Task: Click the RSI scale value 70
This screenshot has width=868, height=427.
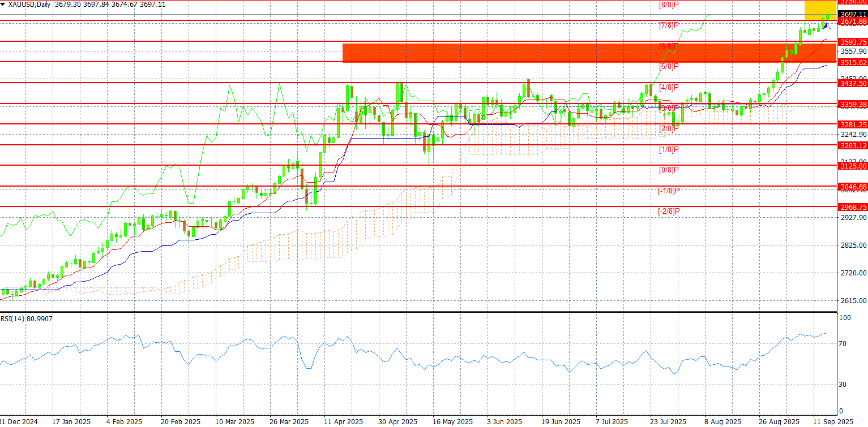Action: click(843, 343)
